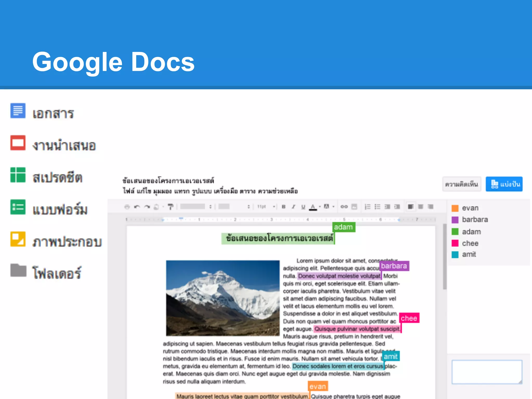Click evan's orange color swatch
The width and height of the screenshot is (532, 399).
(455, 208)
